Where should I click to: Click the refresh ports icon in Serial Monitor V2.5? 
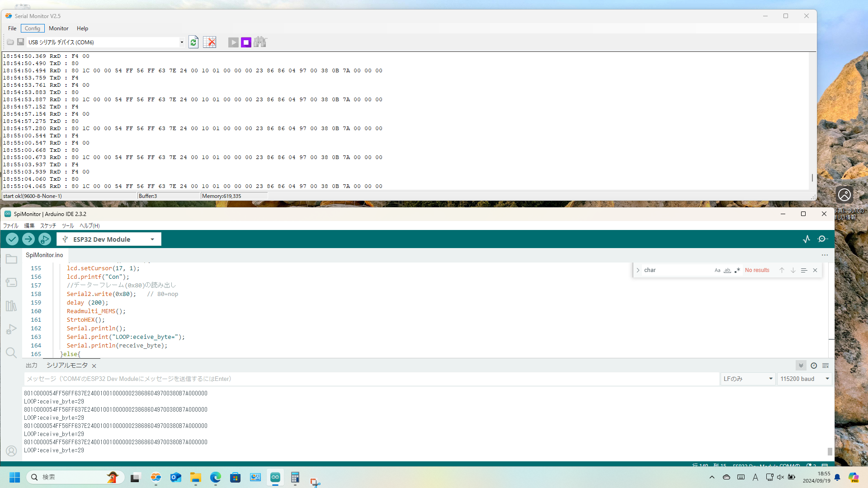[193, 42]
